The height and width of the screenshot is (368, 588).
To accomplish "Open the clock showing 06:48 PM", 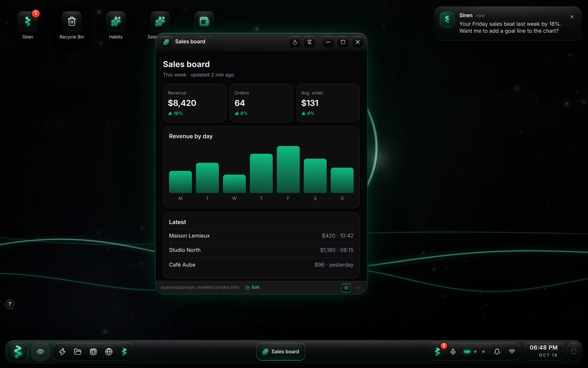I will point(544,352).
